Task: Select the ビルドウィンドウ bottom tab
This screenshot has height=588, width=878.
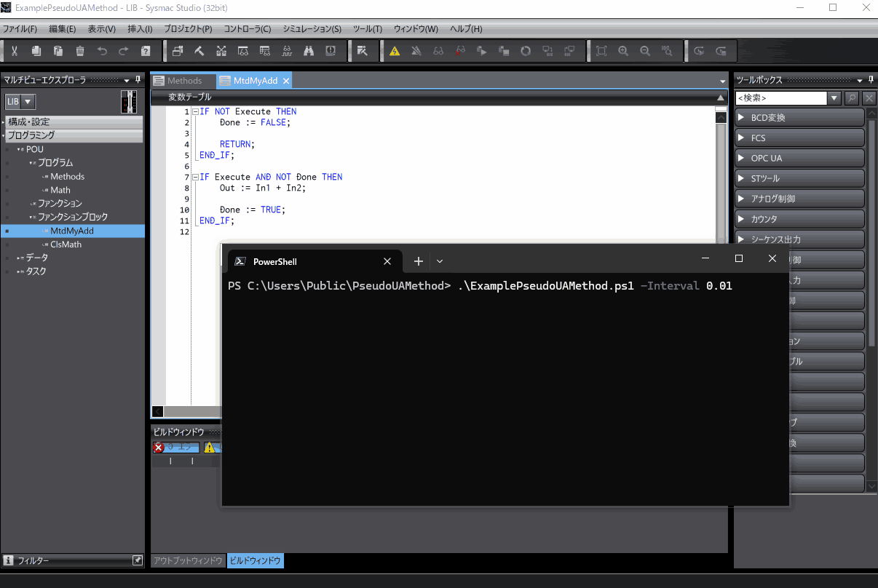Action: click(x=255, y=560)
